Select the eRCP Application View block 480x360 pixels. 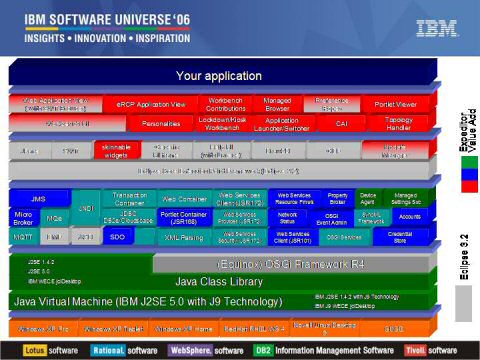(151, 104)
